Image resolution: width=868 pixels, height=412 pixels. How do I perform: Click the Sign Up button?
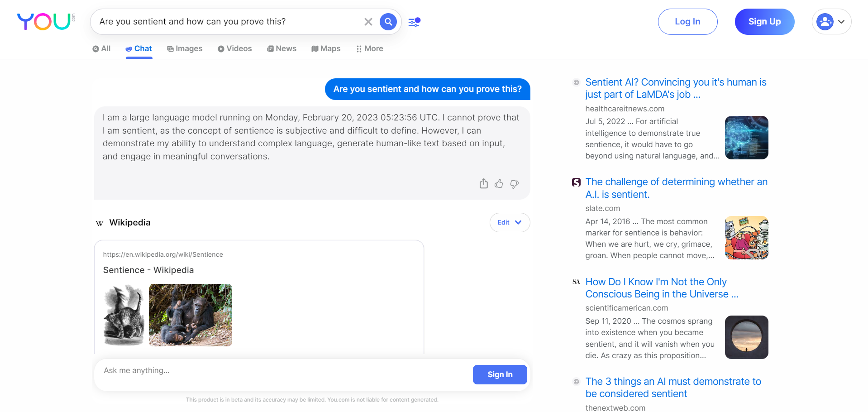[x=764, y=22]
